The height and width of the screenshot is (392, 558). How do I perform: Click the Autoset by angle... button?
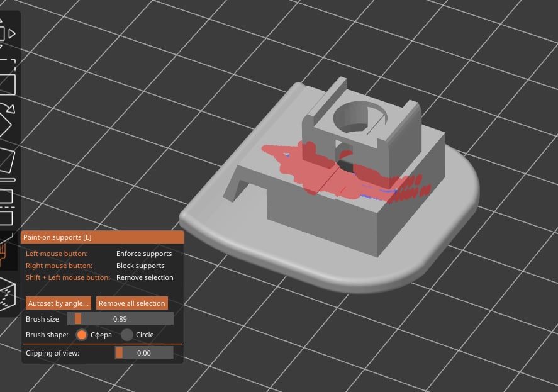tap(59, 303)
